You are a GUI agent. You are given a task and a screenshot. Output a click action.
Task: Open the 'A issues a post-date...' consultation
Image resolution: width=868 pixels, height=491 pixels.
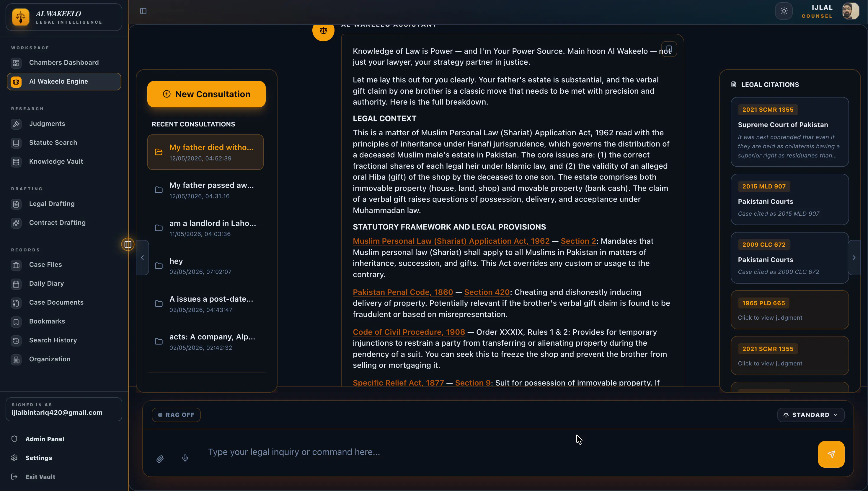pyautogui.click(x=205, y=304)
